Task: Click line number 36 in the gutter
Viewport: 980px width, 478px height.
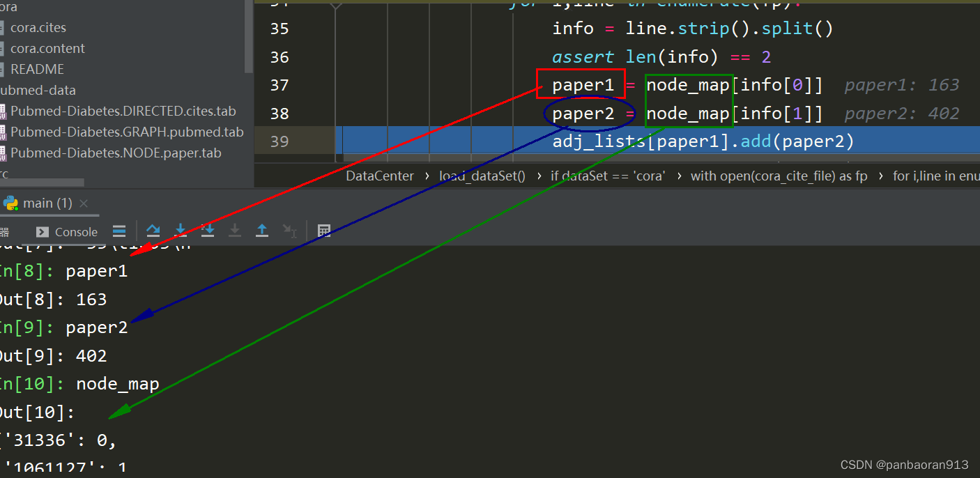Action: click(x=279, y=57)
